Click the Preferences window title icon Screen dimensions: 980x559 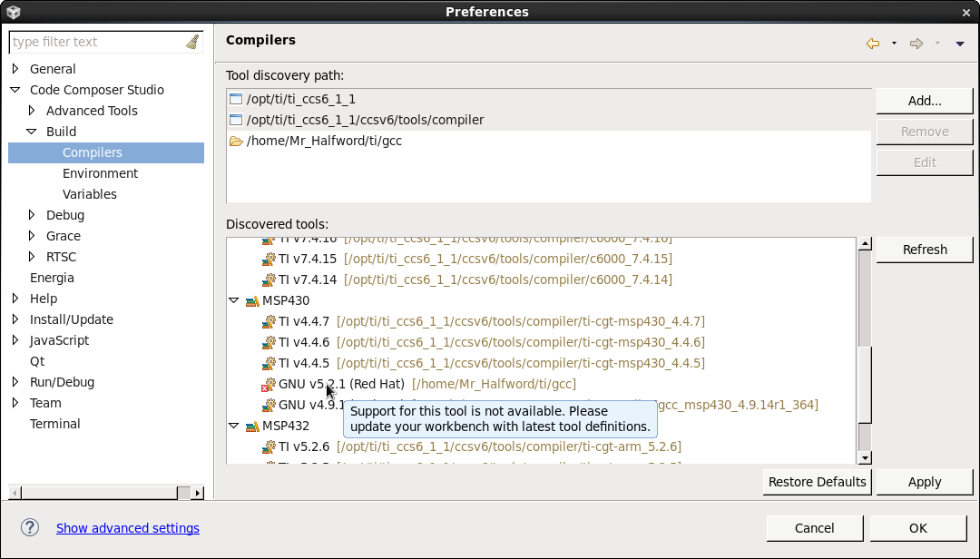coord(14,12)
